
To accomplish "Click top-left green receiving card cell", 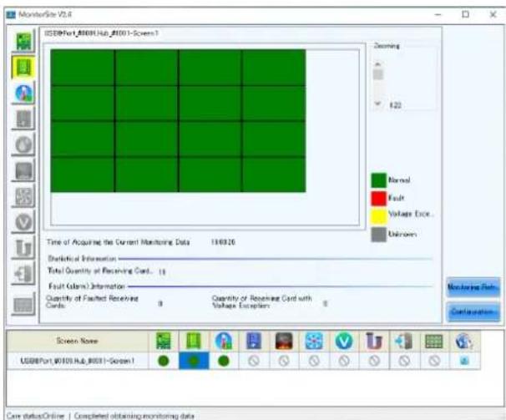I will 83,67.
